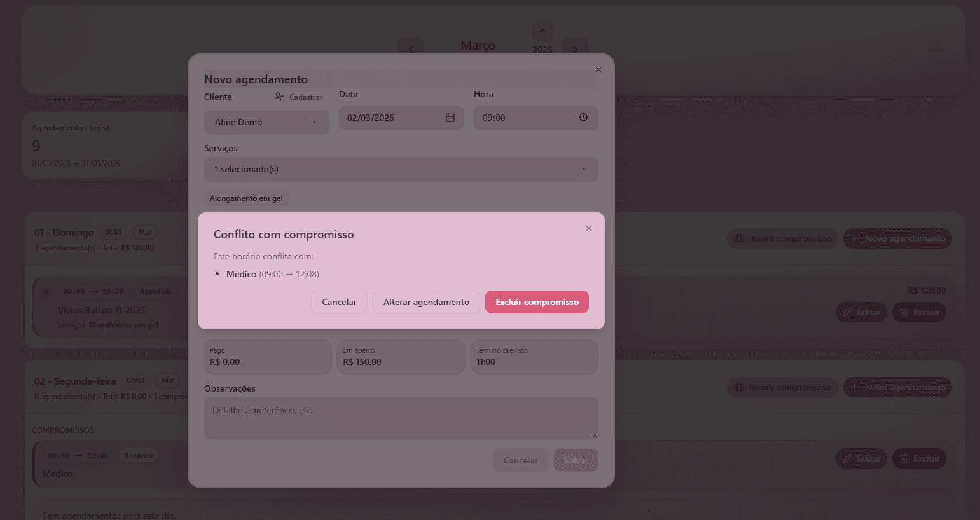Click the clock icon in Hora field
This screenshot has width=980, height=520.
point(583,118)
